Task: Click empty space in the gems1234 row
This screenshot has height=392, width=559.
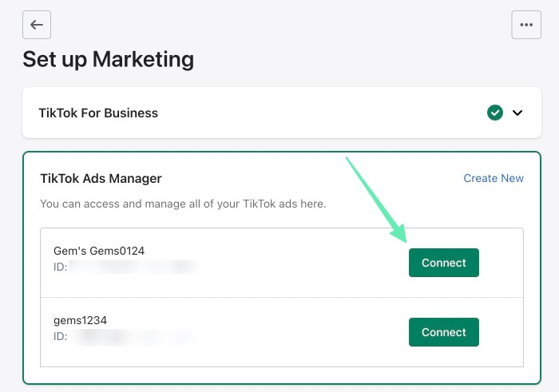Action: pos(303,332)
